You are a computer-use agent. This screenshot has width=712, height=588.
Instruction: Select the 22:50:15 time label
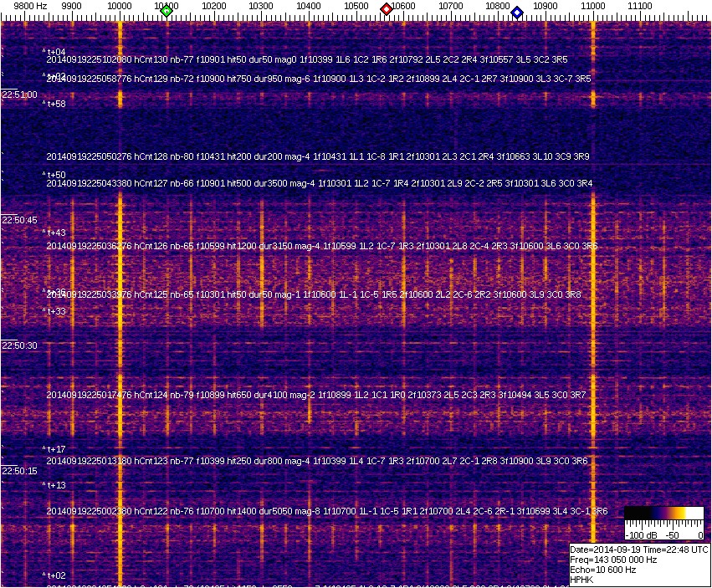click(x=19, y=471)
